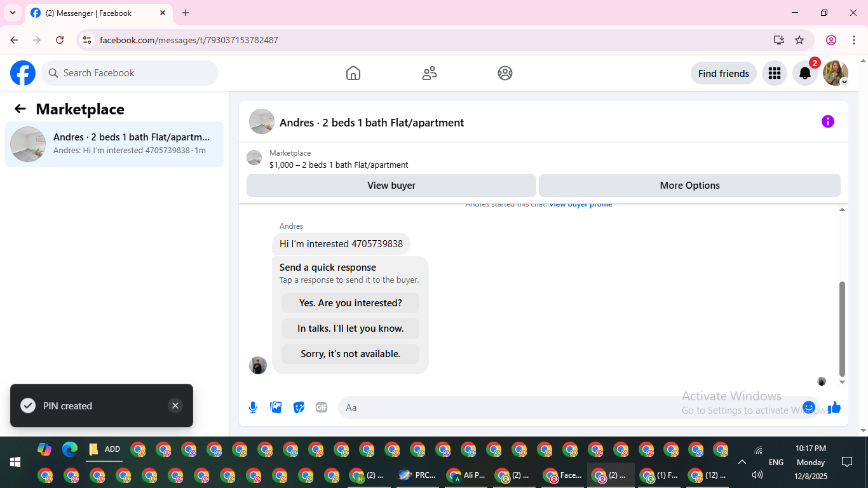The image size is (868, 488).
Task: Close the Messenger tab
Action: click(x=163, y=13)
